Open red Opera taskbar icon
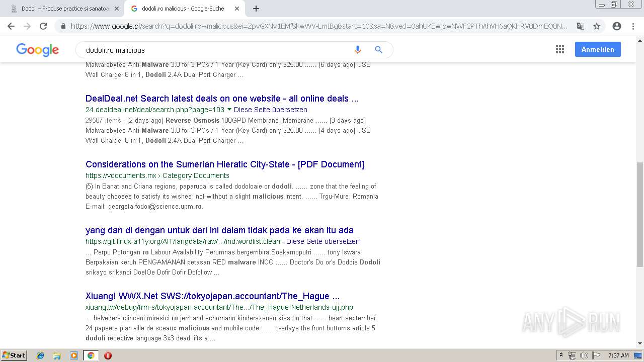The width and height of the screenshot is (644, 362). [x=108, y=355]
